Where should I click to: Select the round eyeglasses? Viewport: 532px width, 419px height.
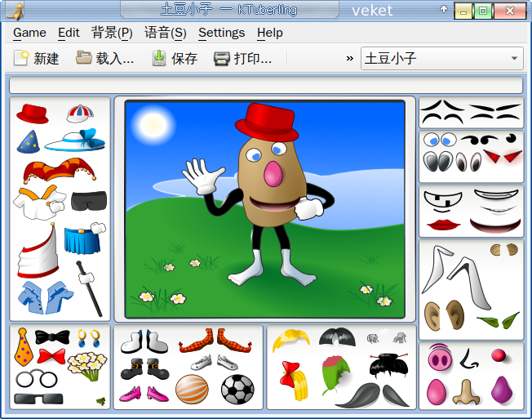tap(37, 379)
